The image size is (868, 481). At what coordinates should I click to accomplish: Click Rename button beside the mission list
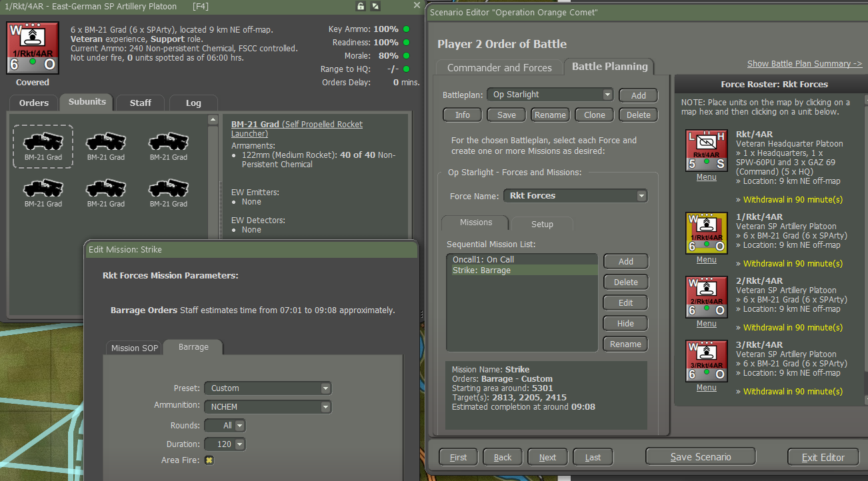[x=626, y=344]
